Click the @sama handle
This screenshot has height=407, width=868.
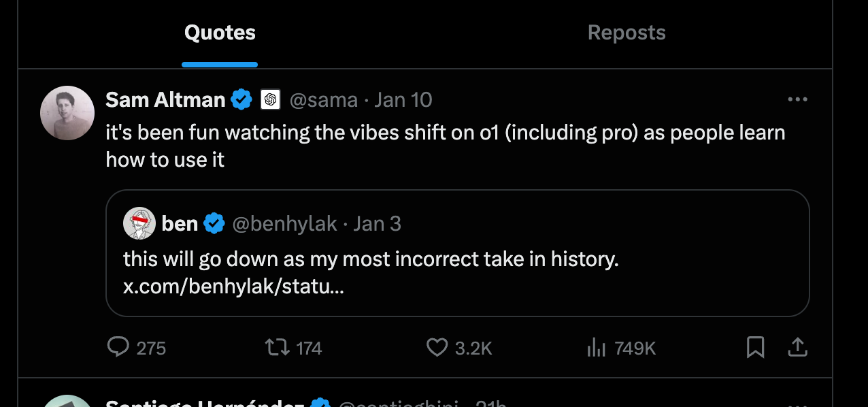click(324, 100)
